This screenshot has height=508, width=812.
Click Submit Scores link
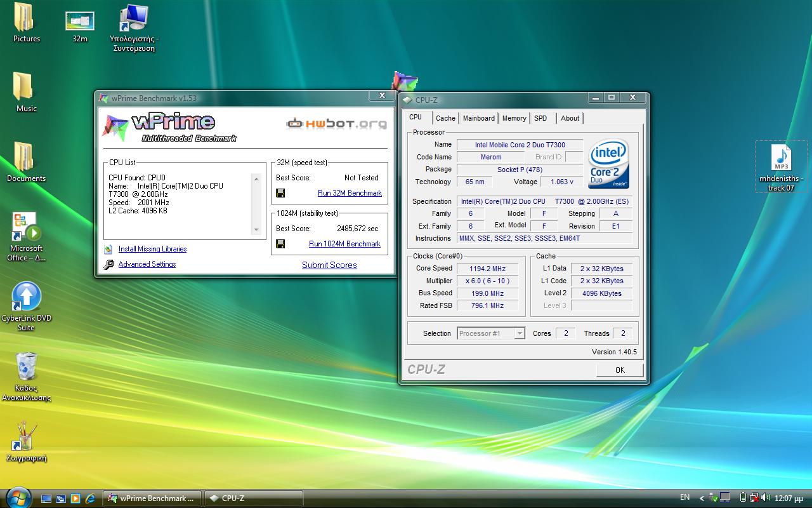(x=329, y=265)
